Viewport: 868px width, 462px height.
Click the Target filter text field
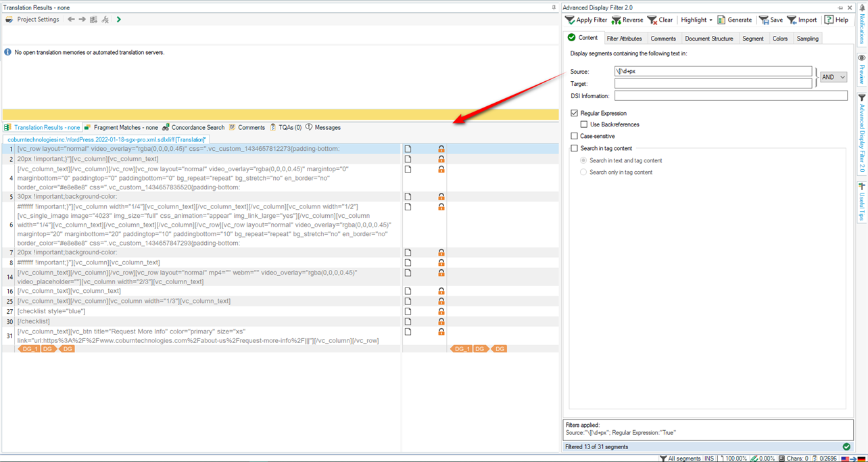713,83
